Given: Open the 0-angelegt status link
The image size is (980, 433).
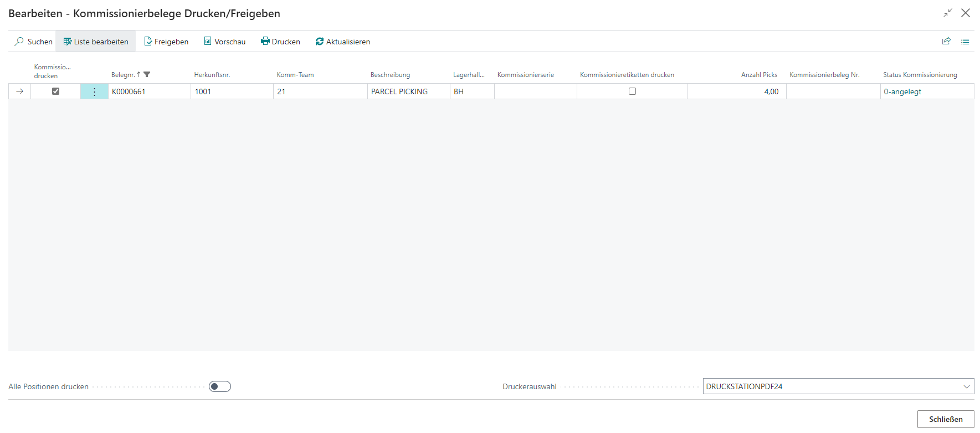Looking at the screenshot, I should [x=902, y=91].
